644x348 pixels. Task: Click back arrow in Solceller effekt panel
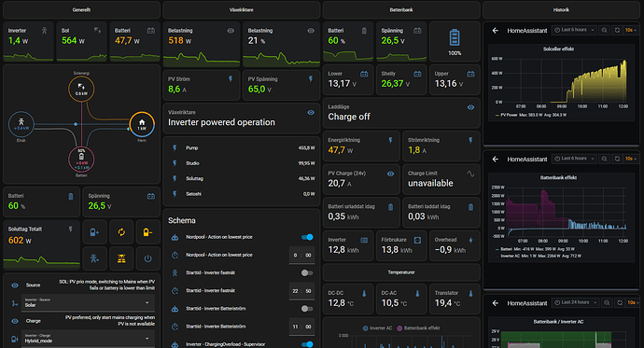tap(496, 31)
